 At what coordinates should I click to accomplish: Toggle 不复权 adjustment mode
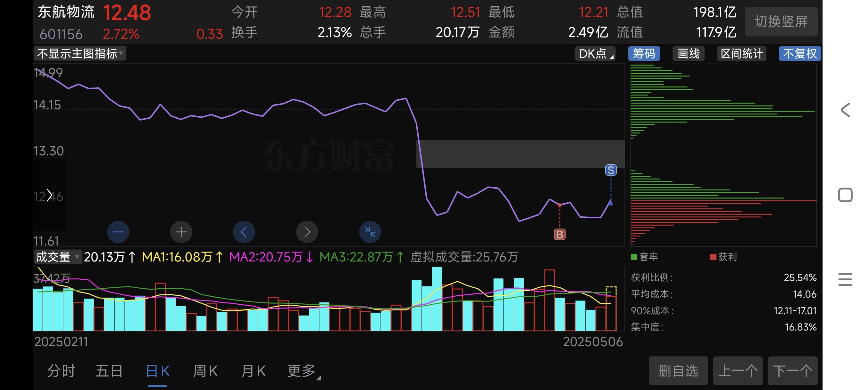coord(800,54)
